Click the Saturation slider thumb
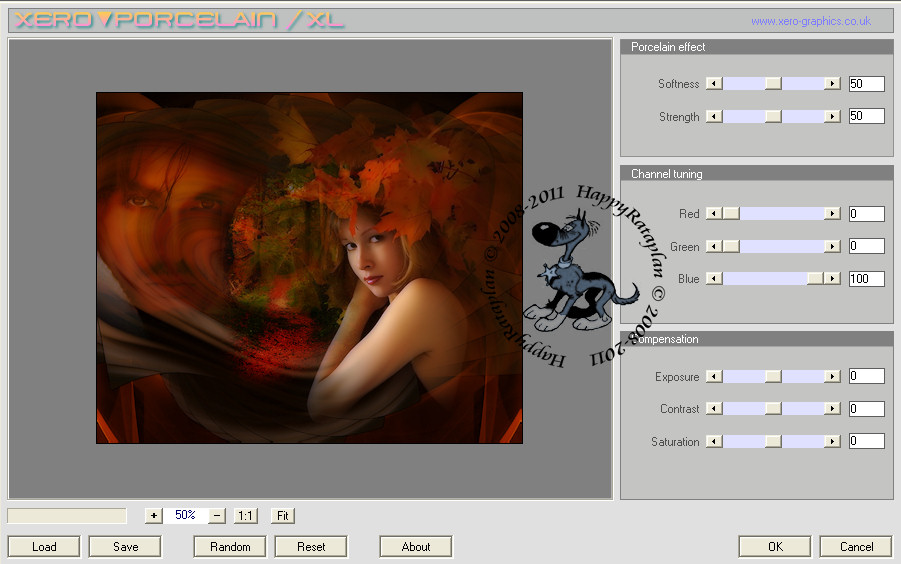 773,441
